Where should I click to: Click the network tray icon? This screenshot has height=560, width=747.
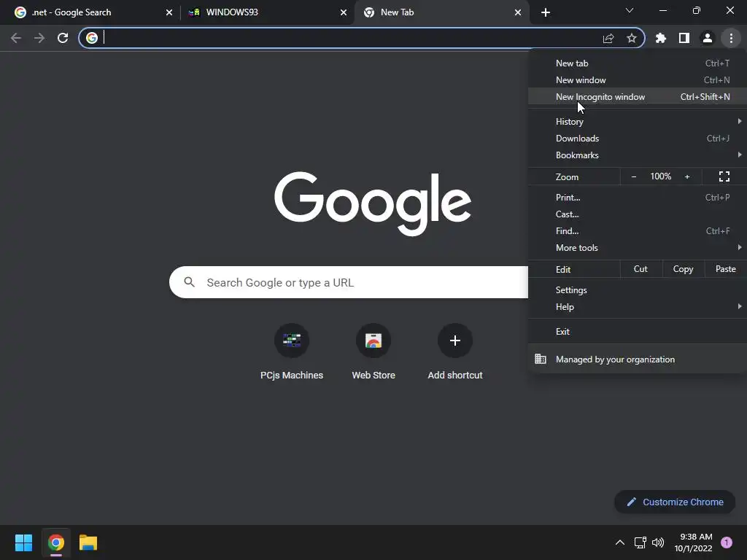(x=640, y=542)
